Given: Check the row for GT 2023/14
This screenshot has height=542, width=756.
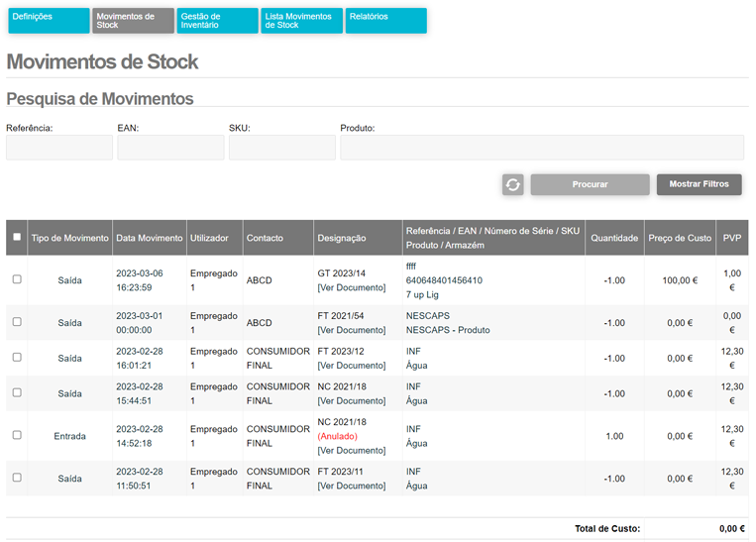Looking at the screenshot, I should (17, 279).
